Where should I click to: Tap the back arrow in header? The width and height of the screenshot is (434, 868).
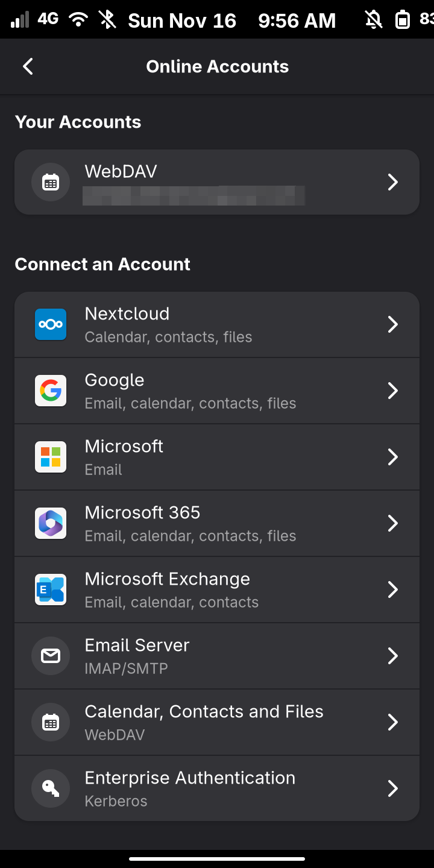pos(28,66)
